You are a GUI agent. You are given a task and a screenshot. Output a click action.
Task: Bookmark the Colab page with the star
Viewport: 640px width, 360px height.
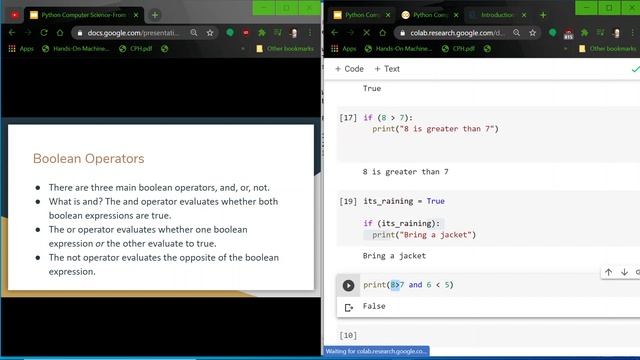point(533,33)
